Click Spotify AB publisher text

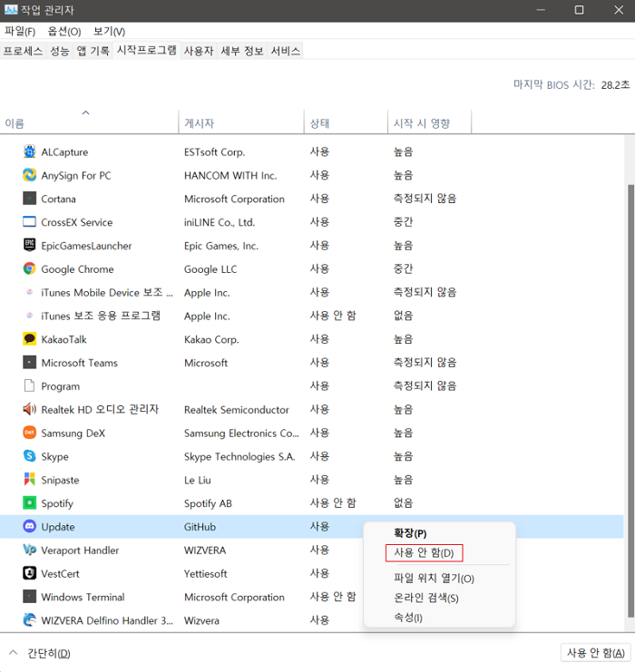208,503
